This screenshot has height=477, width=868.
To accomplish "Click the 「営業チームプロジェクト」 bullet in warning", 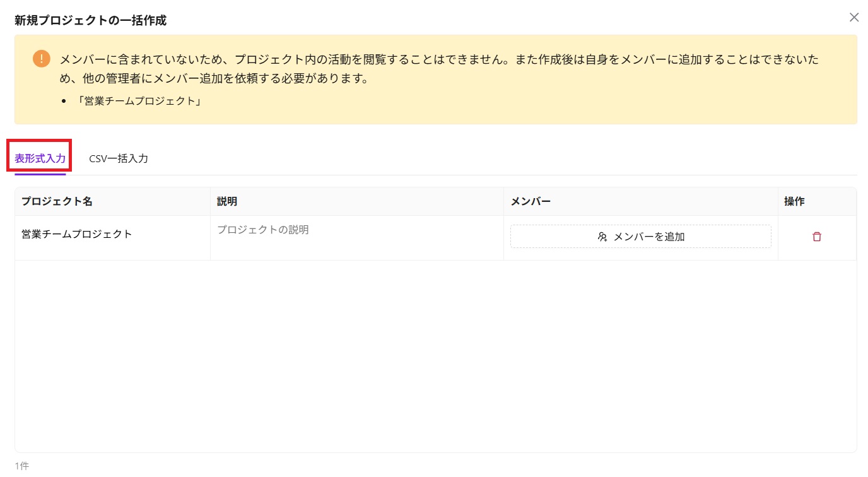I will coord(139,101).
